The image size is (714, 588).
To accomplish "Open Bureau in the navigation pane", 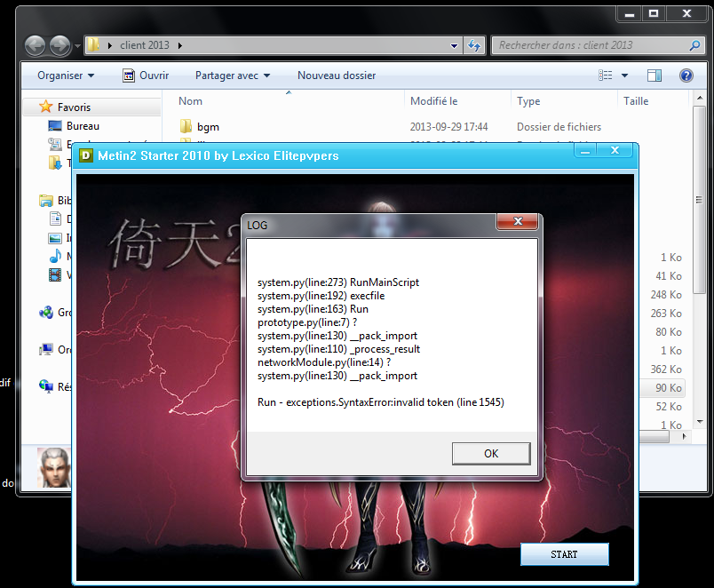I will (83, 126).
